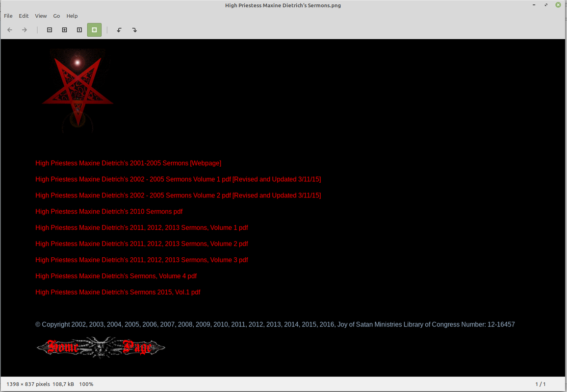Close the image viewer window
567x392 pixels.
click(558, 5)
